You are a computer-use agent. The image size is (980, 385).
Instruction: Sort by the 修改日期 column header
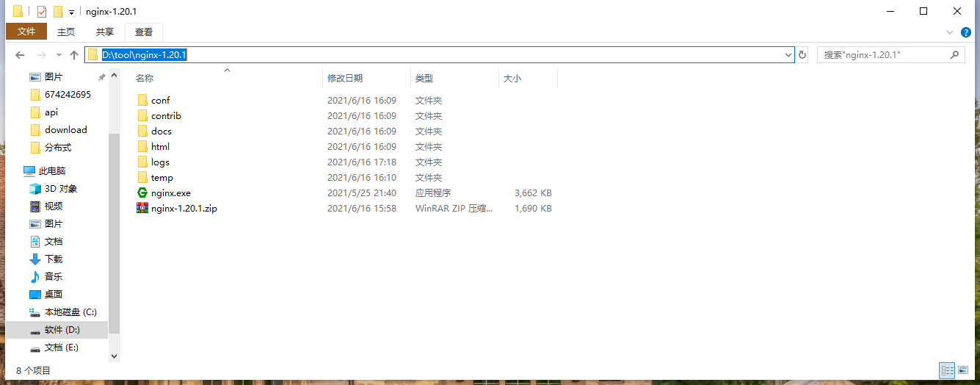tap(345, 78)
